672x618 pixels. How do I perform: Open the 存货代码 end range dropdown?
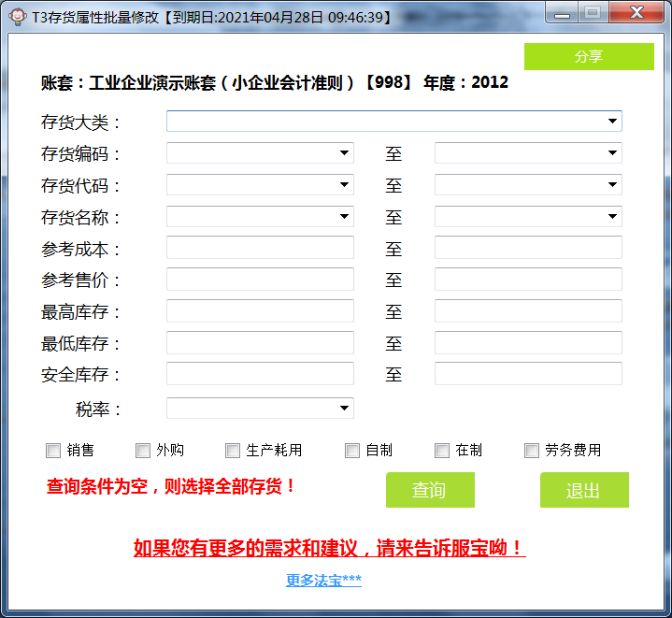(x=528, y=184)
